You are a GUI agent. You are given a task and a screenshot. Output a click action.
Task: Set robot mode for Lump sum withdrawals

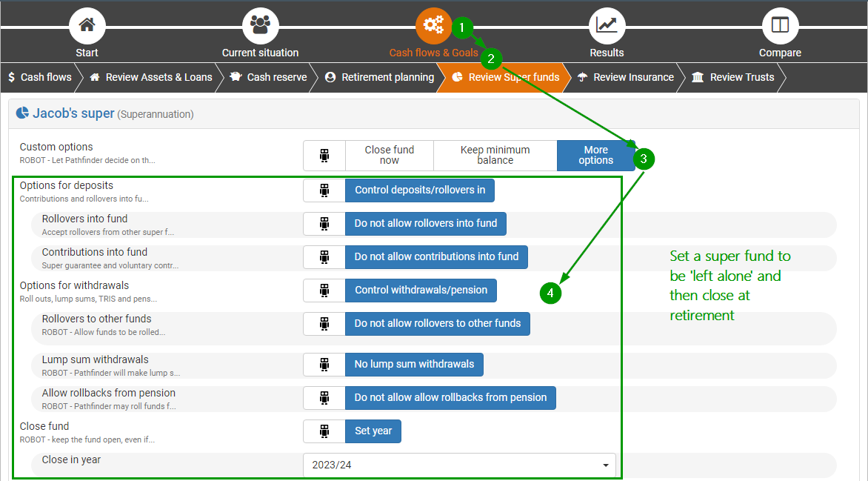tap(324, 365)
